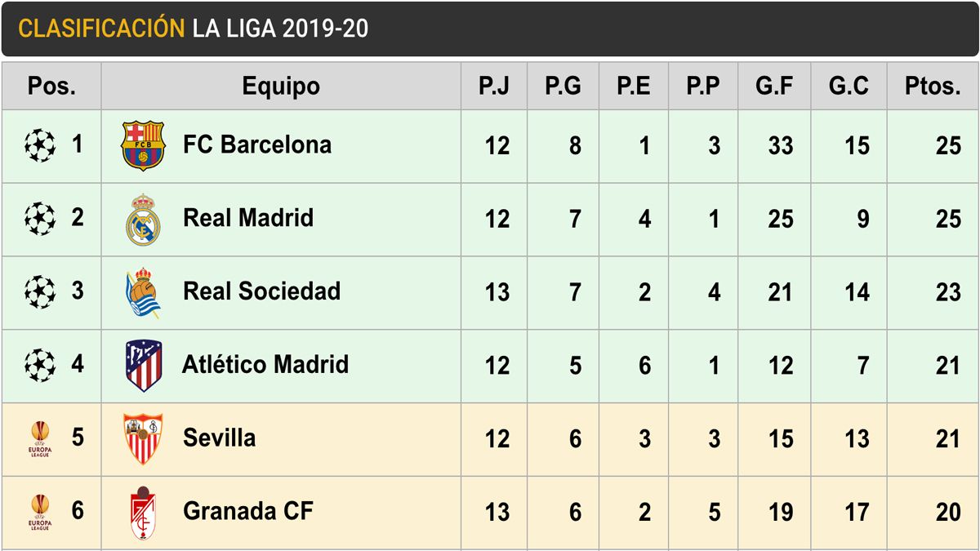Click Champions League icon next to position 3
Image resolution: width=980 pixels, height=551 pixels.
[x=40, y=292]
